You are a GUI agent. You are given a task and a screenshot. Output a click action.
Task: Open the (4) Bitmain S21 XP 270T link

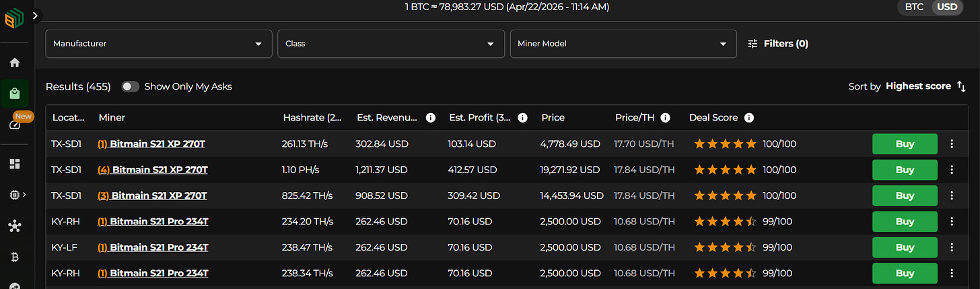tap(153, 170)
